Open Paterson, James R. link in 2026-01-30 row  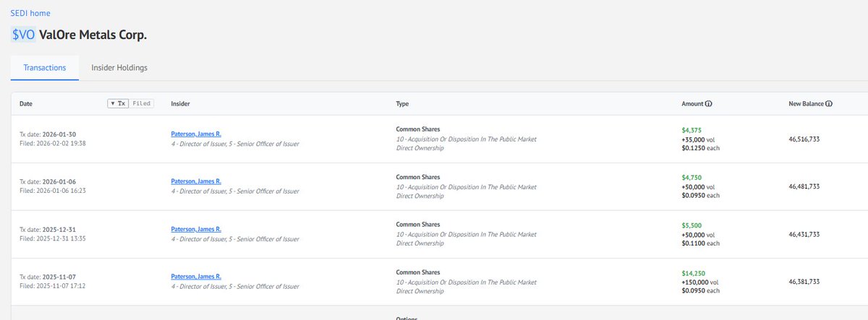(x=196, y=134)
